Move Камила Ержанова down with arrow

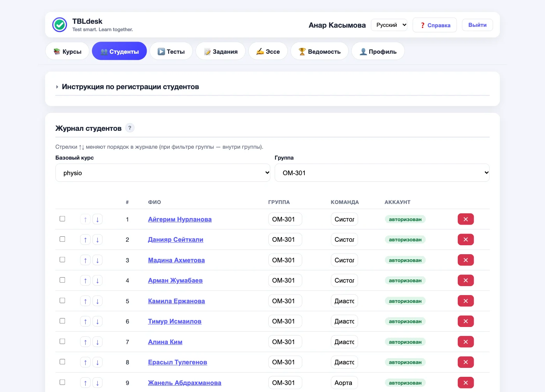click(x=97, y=301)
